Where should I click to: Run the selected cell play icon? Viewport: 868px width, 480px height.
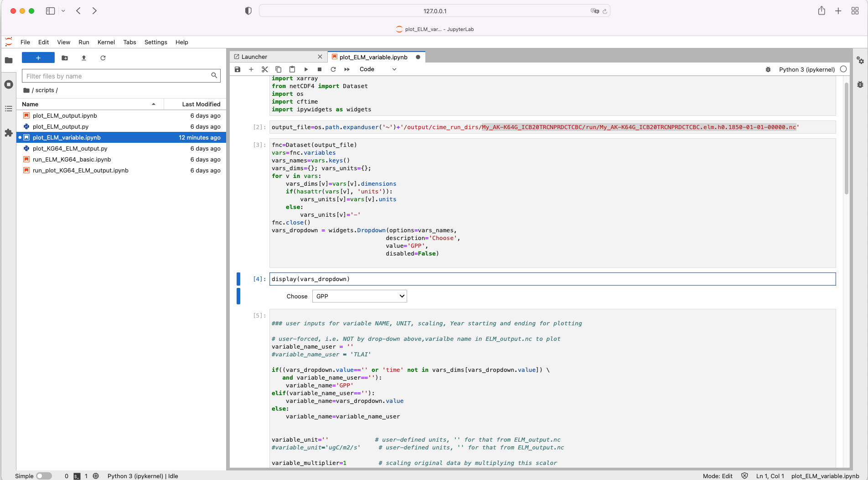tap(306, 69)
